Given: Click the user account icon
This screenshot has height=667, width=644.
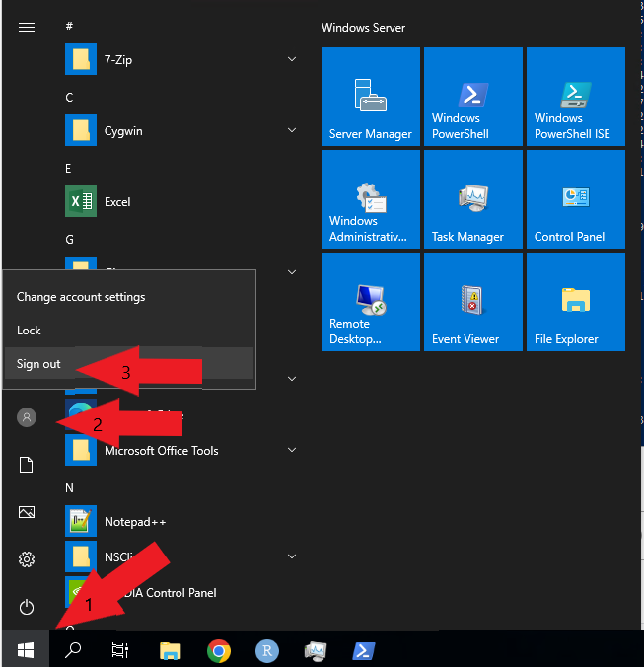Looking at the screenshot, I should pyautogui.click(x=27, y=417).
